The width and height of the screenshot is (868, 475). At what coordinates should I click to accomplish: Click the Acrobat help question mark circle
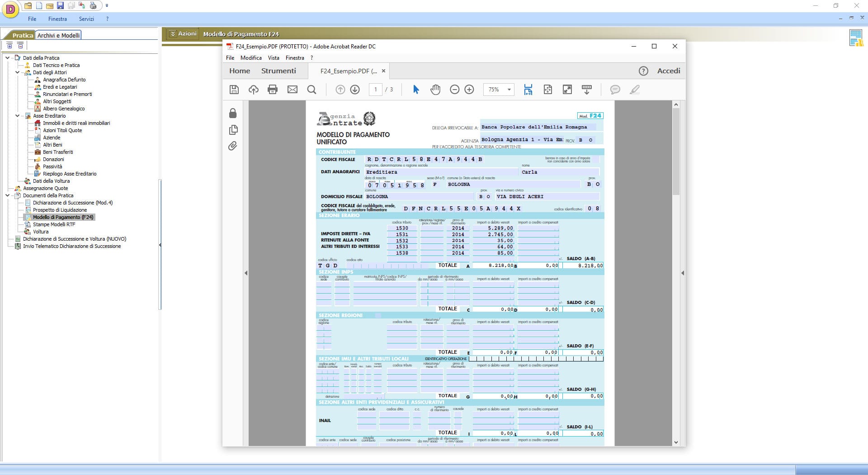tap(643, 71)
